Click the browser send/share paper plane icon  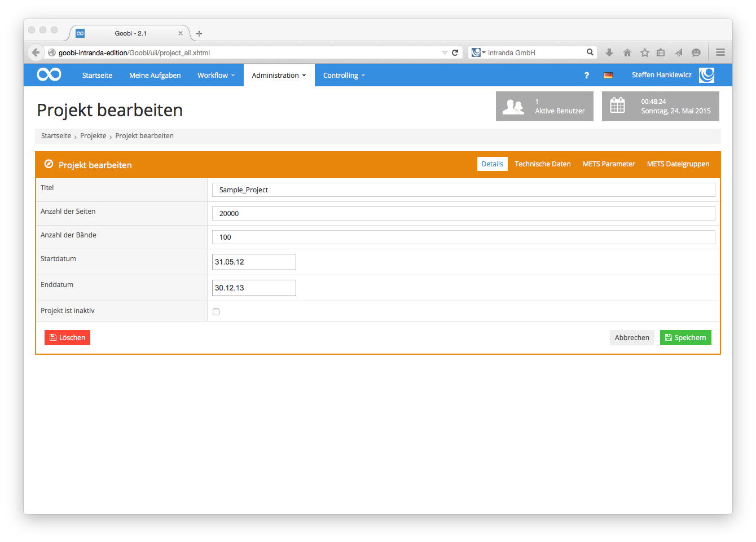click(679, 52)
